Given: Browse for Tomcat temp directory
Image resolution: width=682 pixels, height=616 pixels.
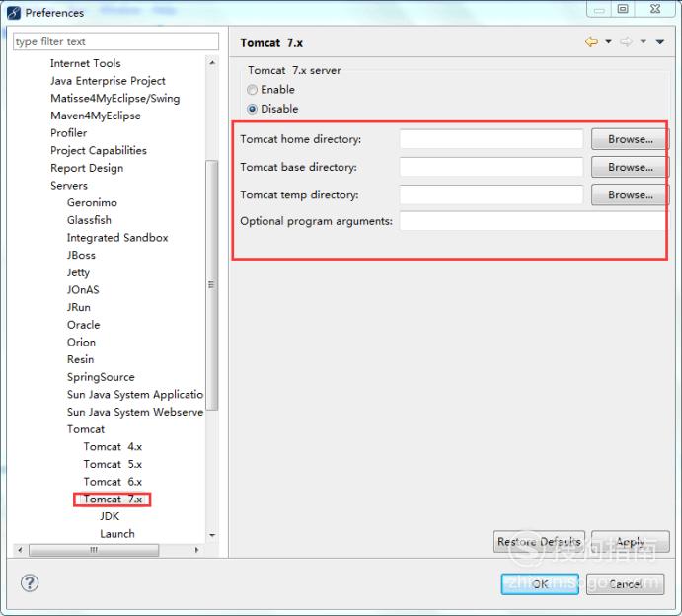Looking at the screenshot, I should [630, 194].
